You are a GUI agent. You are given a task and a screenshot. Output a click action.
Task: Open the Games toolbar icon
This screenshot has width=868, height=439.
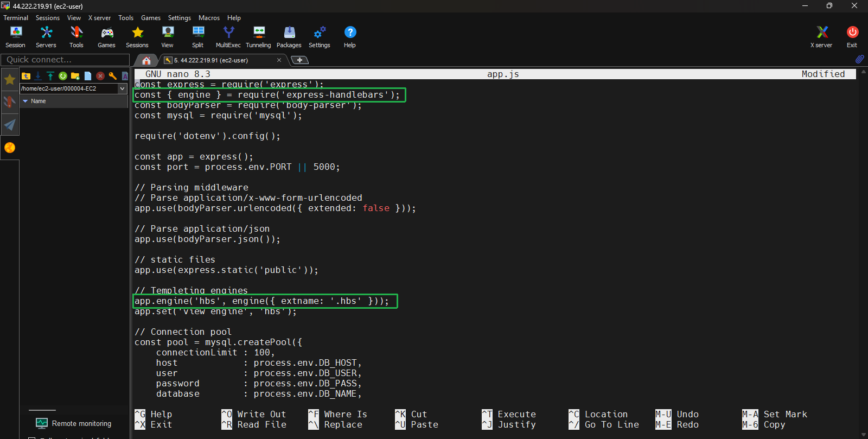[107, 37]
